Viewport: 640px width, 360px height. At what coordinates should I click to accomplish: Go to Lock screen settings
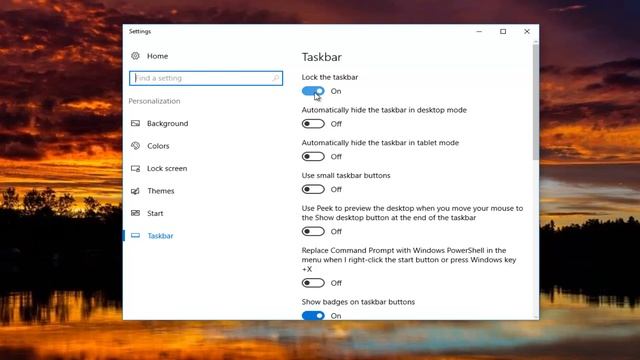click(167, 168)
